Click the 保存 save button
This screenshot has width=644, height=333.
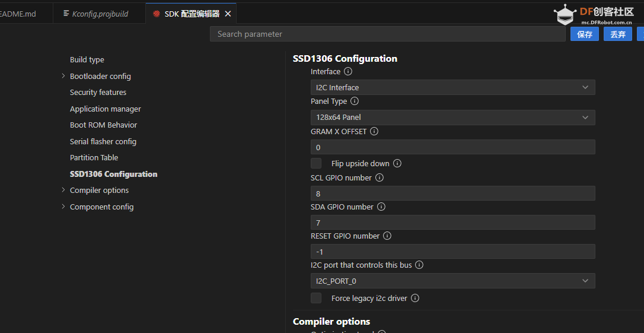coord(585,34)
